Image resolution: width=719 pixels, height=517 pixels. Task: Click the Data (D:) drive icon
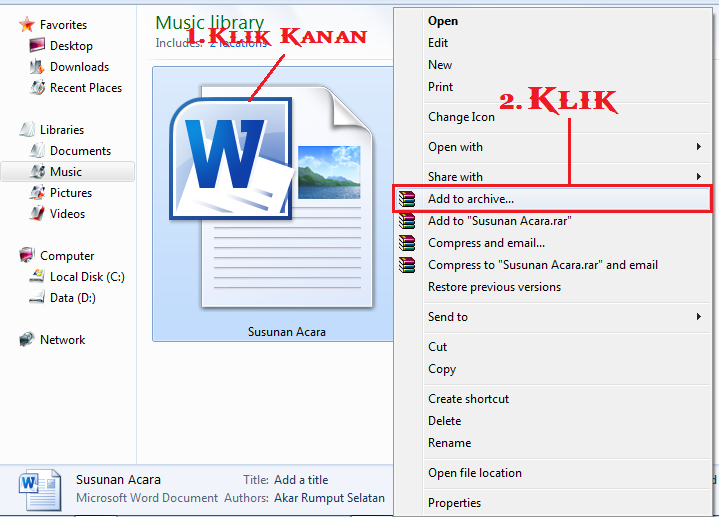(x=37, y=297)
